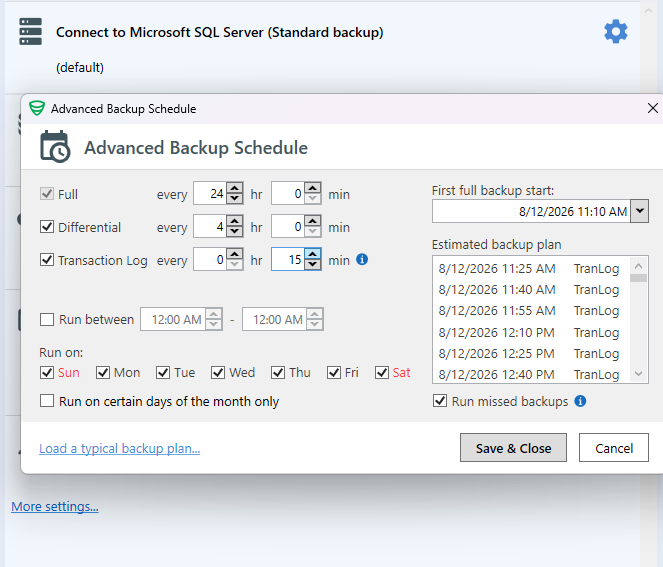Increase Transaction Log minutes with up arrow
The image size is (663, 567).
(312, 254)
